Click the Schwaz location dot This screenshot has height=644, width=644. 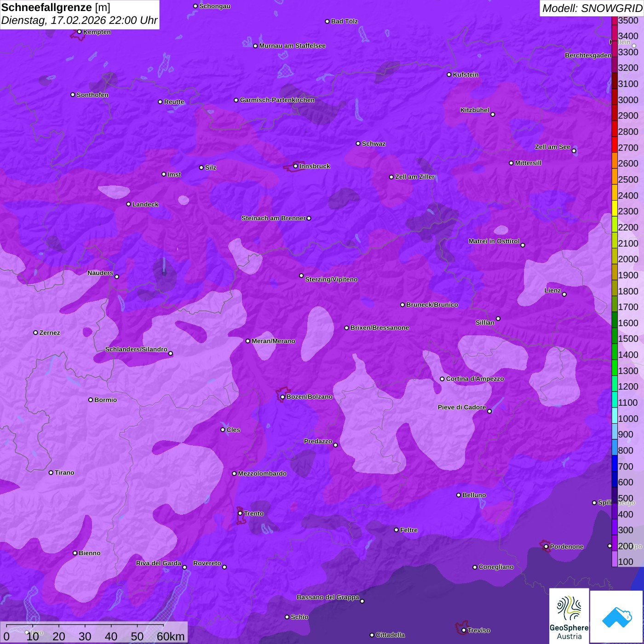pos(358,144)
